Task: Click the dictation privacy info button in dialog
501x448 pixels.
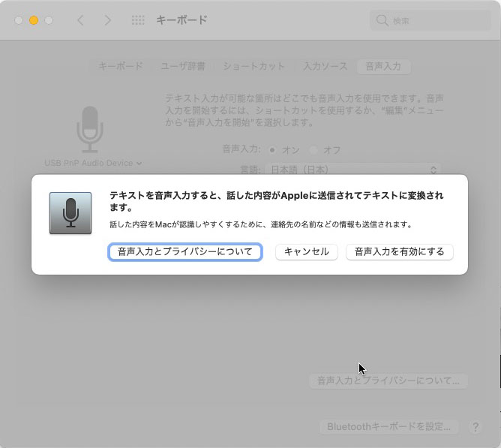Action: pyautogui.click(x=185, y=252)
